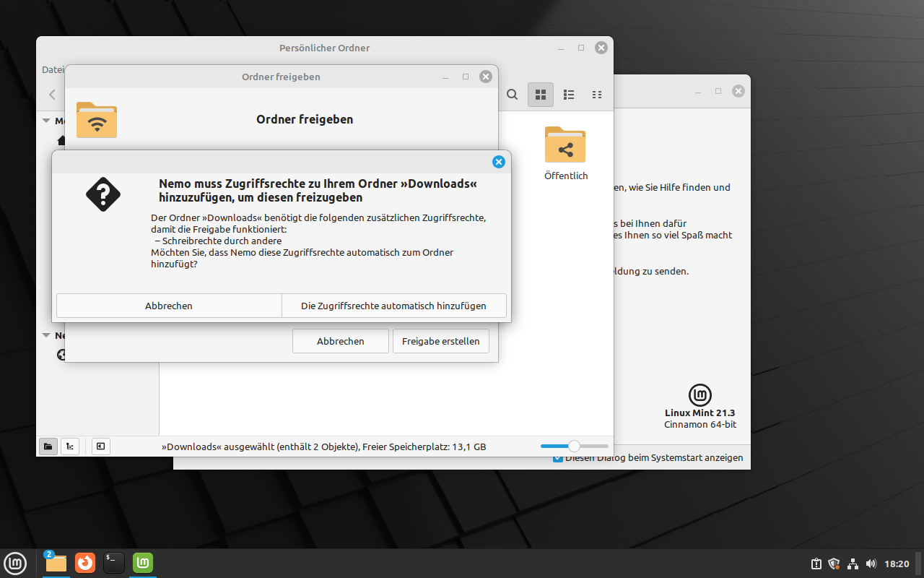Image resolution: width=924 pixels, height=578 pixels.
Task: Minimize the Ordner freigeben window
Action: tap(445, 77)
